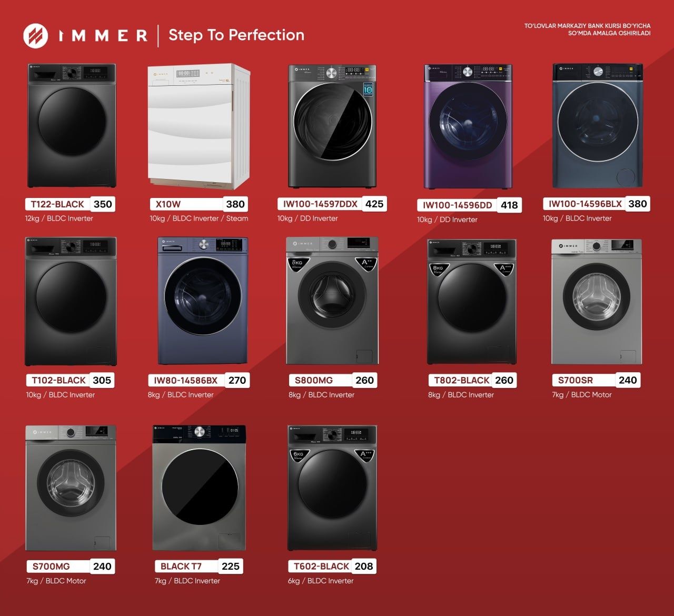The width and height of the screenshot is (674, 616).
Task: Click the 225 price tag
Action: [x=231, y=567]
